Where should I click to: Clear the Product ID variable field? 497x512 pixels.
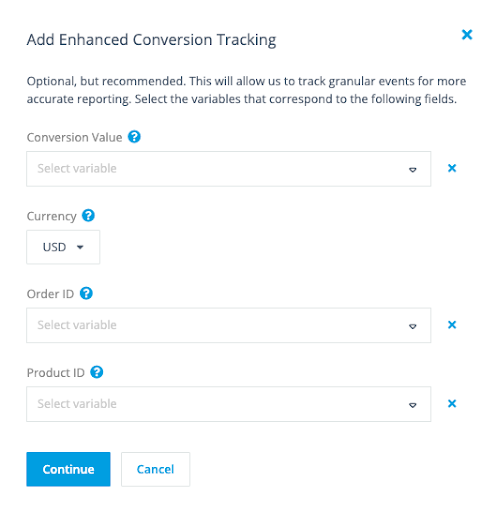click(452, 404)
